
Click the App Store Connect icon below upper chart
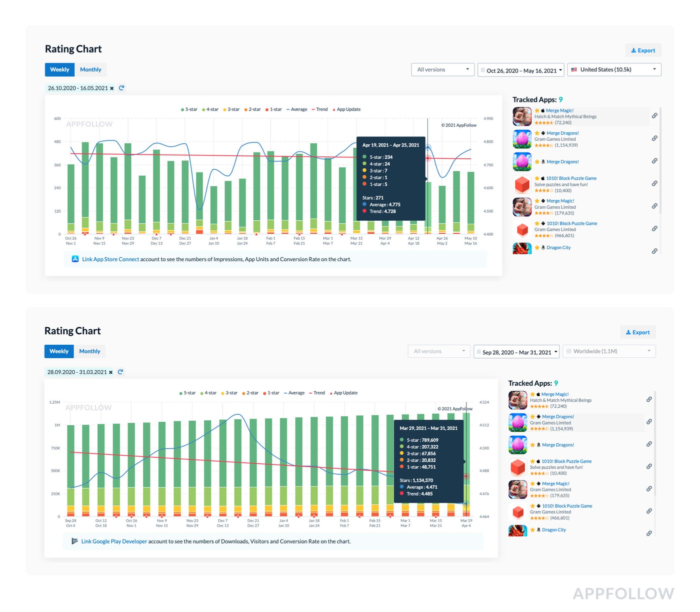75,259
